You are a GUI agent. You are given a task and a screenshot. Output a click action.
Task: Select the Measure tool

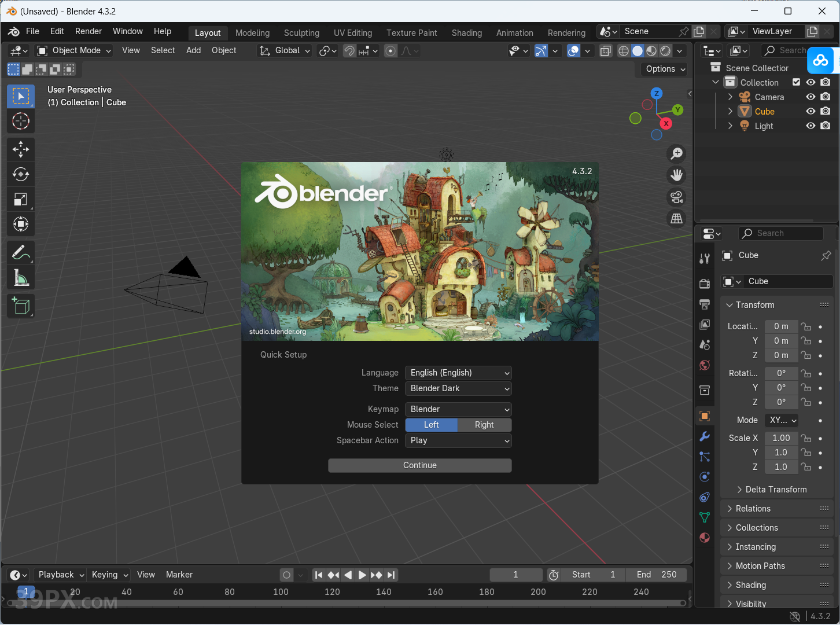[x=20, y=277]
